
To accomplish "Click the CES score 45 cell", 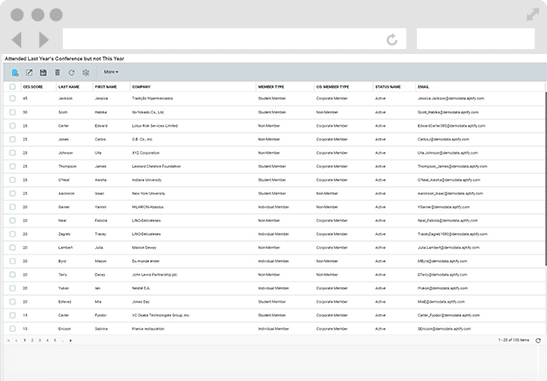I will coord(25,98).
